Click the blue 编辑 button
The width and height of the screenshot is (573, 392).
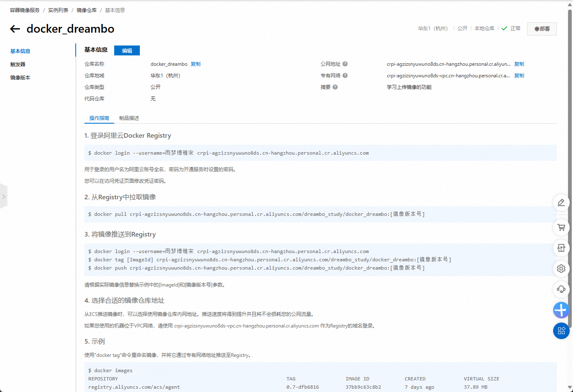tap(127, 50)
